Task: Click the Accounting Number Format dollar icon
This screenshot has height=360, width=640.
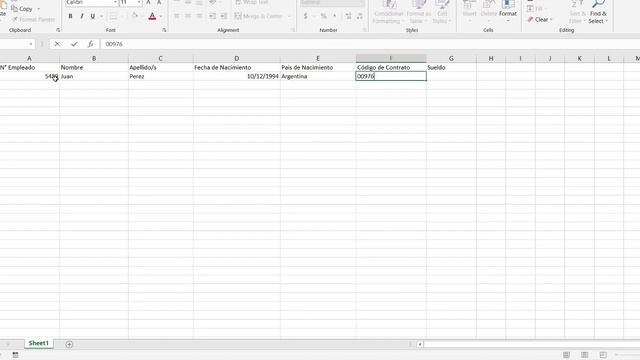Action: [x=305, y=16]
